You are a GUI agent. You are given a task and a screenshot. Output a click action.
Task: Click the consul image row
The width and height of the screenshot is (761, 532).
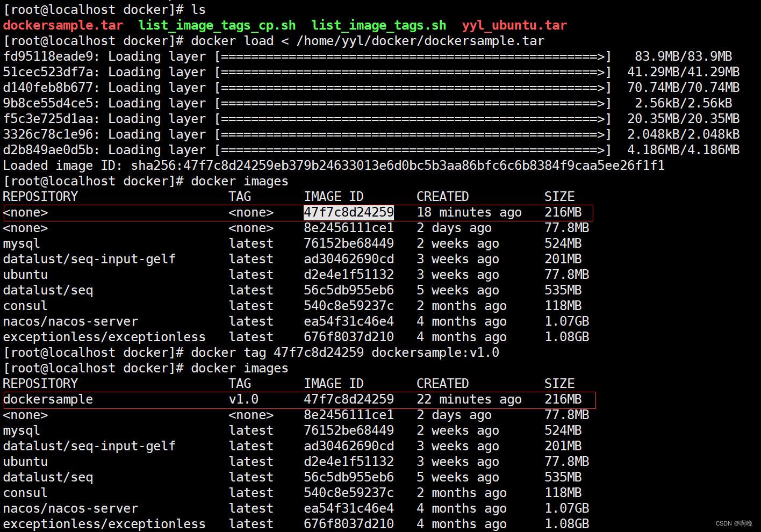coord(25,305)
